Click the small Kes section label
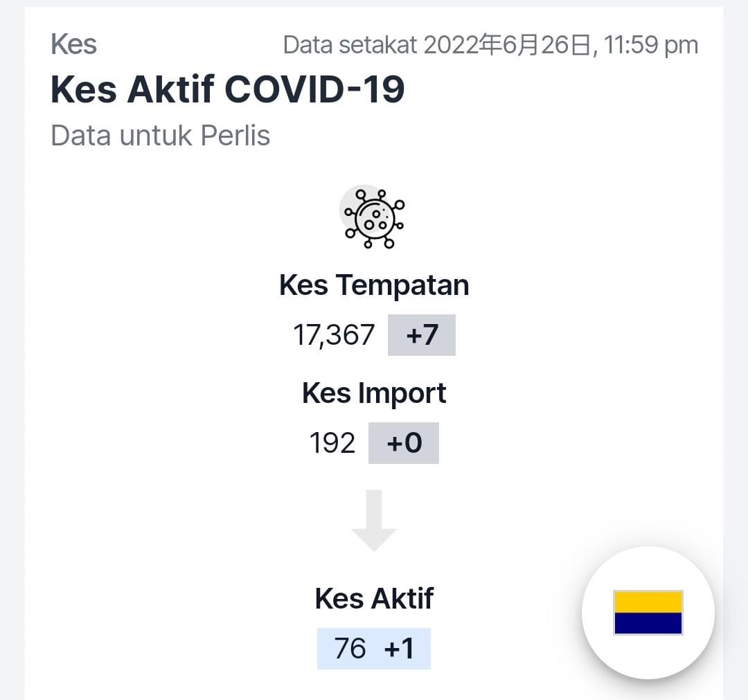The width and height of the screenshot is (748, 700). (74, 44)
